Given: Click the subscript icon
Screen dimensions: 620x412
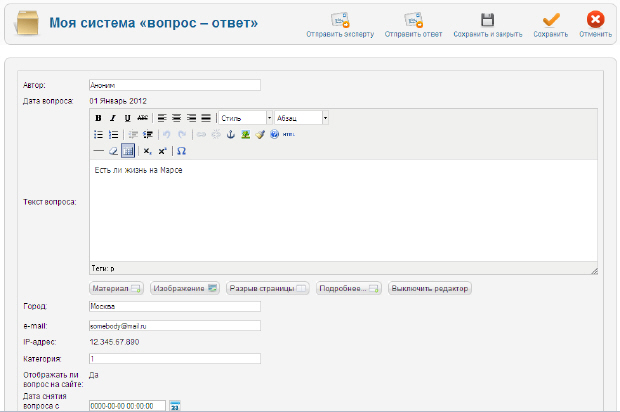Looking at the screenshot, I should point(147,151).
